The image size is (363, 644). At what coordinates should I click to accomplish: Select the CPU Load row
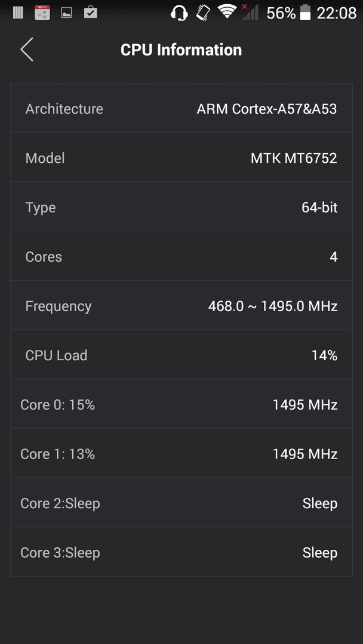click(181, 355)
